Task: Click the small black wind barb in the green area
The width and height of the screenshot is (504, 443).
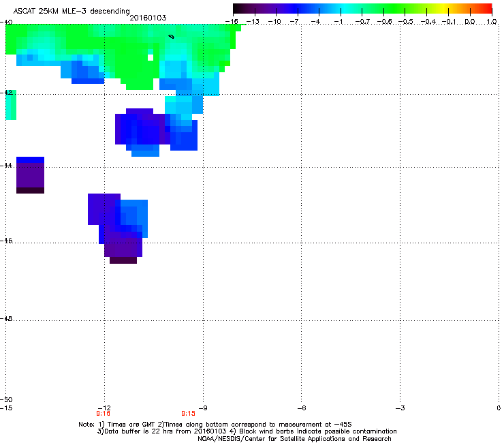Action: click(172, 37)
